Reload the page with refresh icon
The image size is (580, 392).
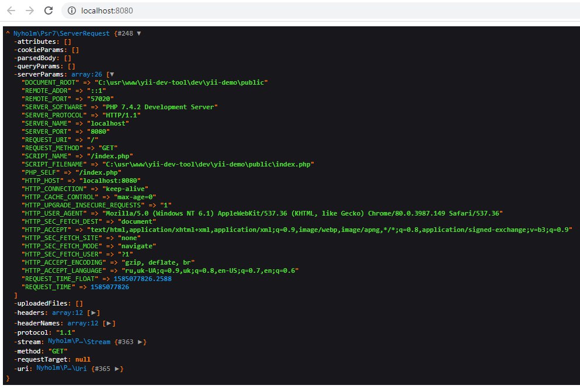[48, 11]
